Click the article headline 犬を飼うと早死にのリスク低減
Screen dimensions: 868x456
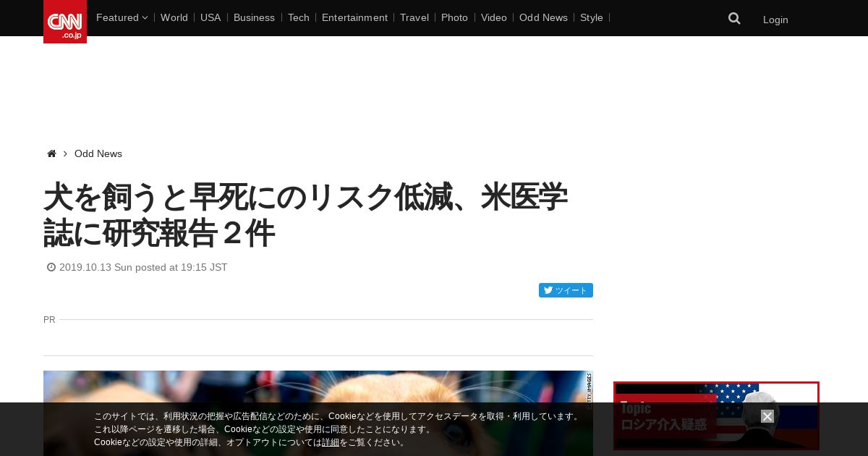point(305,215)
